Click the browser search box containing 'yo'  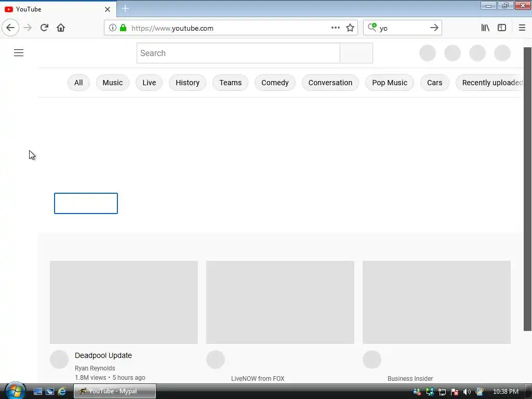403,28
